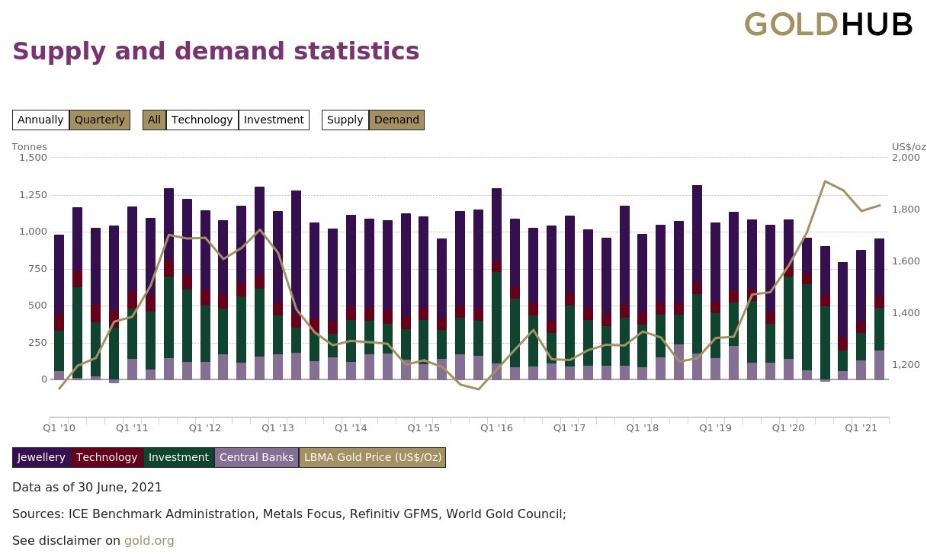Toggle Technology series in legend

(107, 457)
